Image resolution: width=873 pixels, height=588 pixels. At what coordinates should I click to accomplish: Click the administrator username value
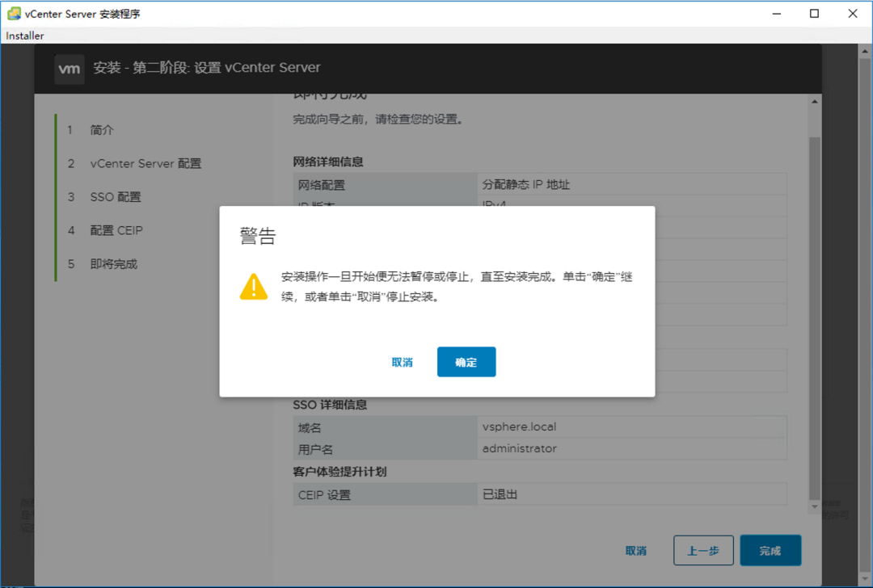pyautogui.click(x=519, y=448)
